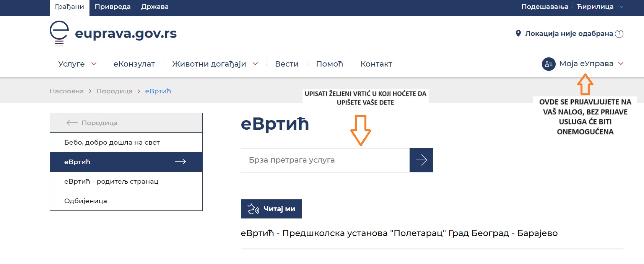This screenshot has width=644, height=264.
Task: Open еВртић Полетарац Барајево service link
Action: (x=399, y=233)
